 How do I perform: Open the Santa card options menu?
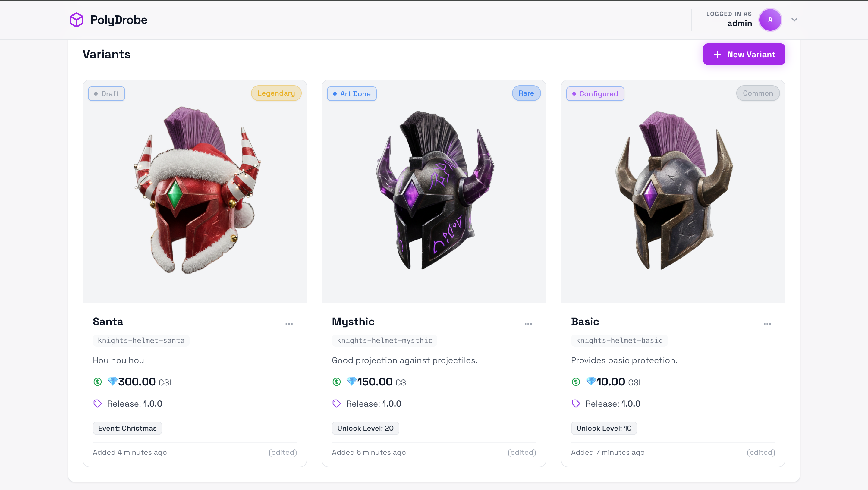pyautogui.click(x=289, y=324)
